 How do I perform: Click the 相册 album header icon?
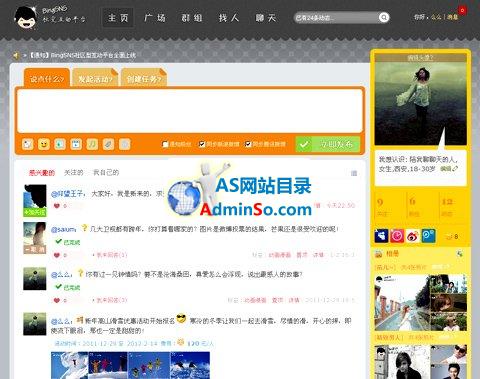(x=379, y=254)
